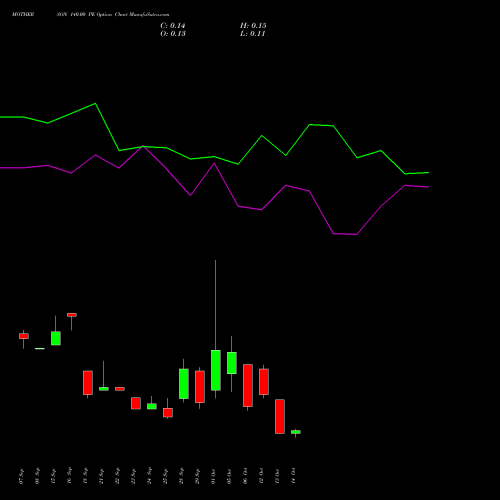Click the low value L: 0.11
500x500 pixels.
(x=252, y=34)
